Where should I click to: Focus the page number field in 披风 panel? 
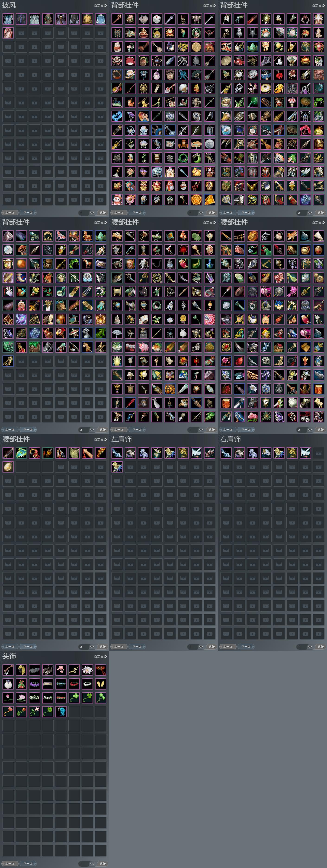tap(83, 213)
